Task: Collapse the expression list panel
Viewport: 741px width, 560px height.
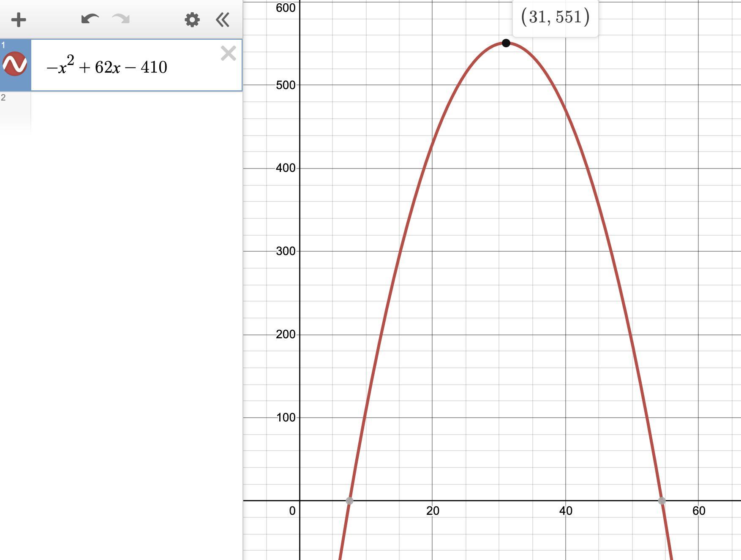Action: click(x=223, y=20)
